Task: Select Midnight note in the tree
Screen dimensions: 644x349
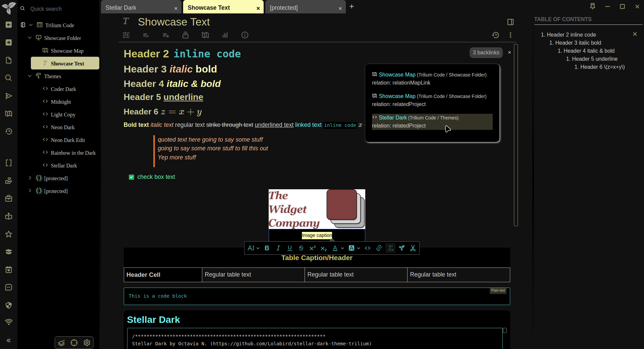Action: click(61, 102)
